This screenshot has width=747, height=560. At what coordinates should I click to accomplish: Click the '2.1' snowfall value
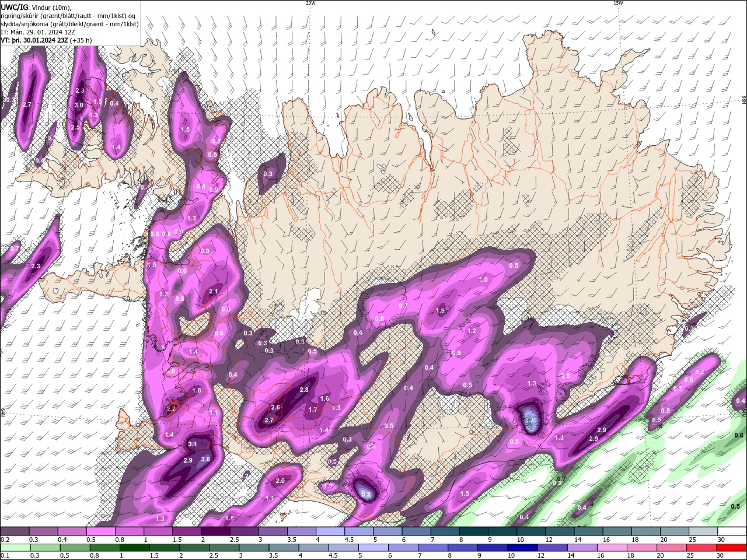pyautogui.click(x=214, y=292)
